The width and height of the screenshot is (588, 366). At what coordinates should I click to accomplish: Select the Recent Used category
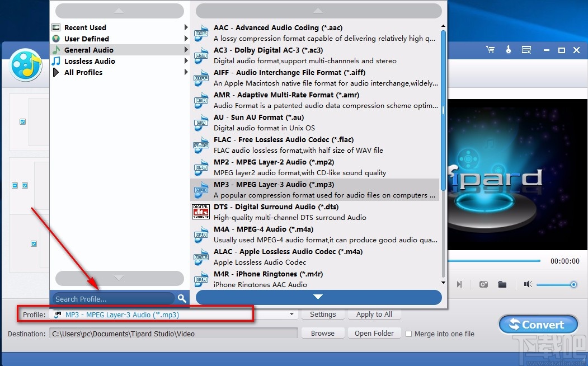coord(120,27)
